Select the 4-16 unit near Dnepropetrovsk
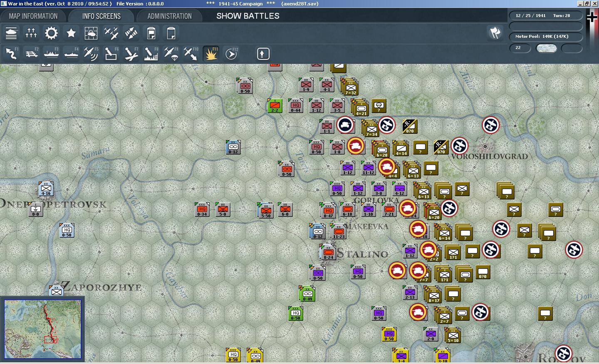 pyautogui.click(x=46, y=189)
